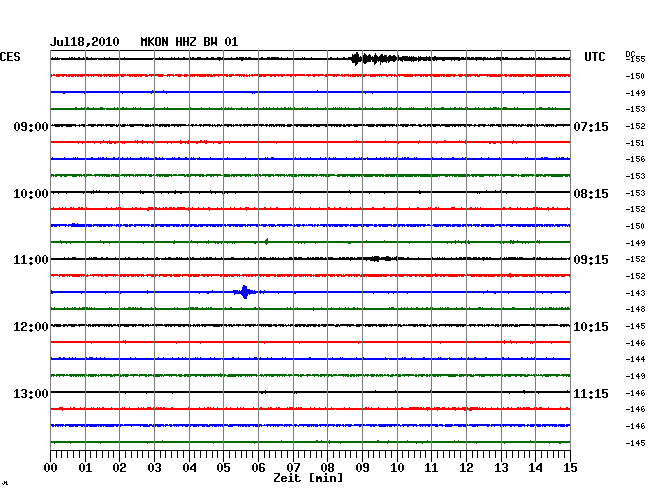
Task: Select the 10:00 local time label
Action: point(31,194)
